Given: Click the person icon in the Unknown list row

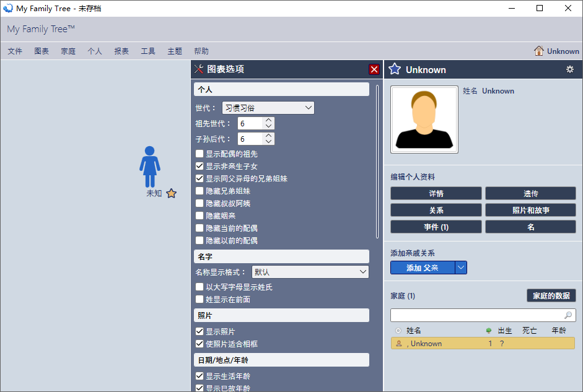Looking at the screenshot, I should [x=399, y=343].
